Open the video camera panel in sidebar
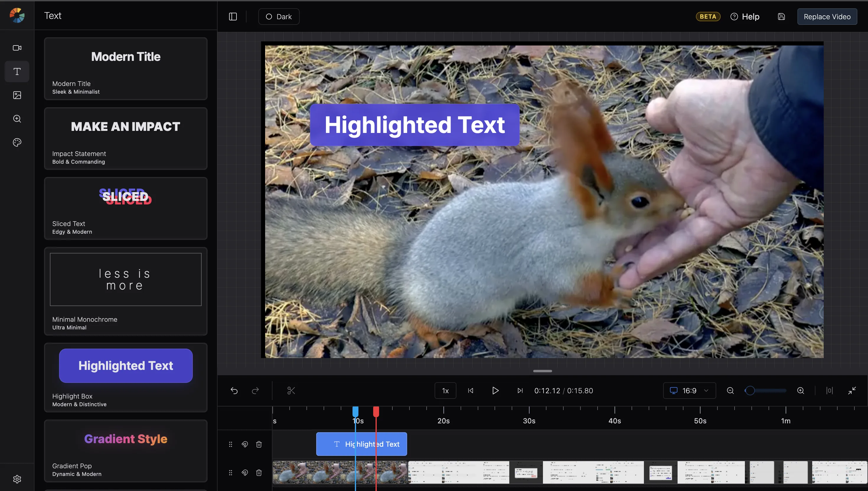868x491 pixels. pyautogui.click(x=17, y=48)
